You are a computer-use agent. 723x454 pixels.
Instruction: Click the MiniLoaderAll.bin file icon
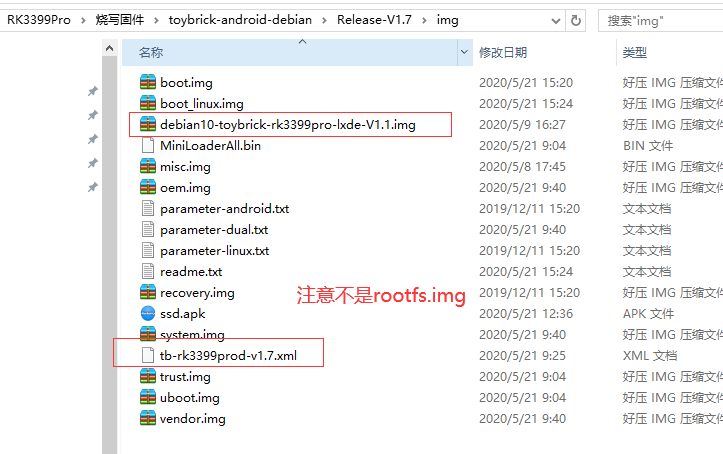(x=148, y=145)
